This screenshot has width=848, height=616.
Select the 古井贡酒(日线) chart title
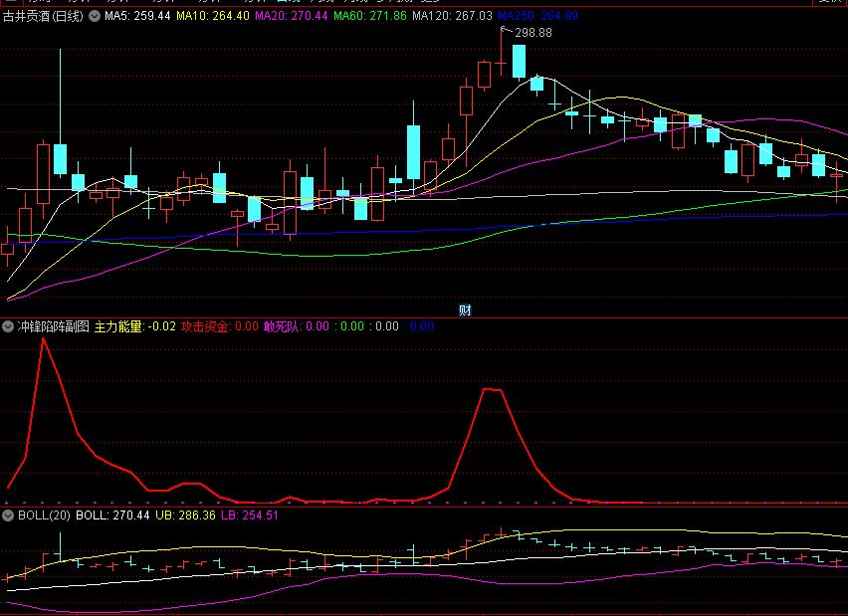(43, 16)
